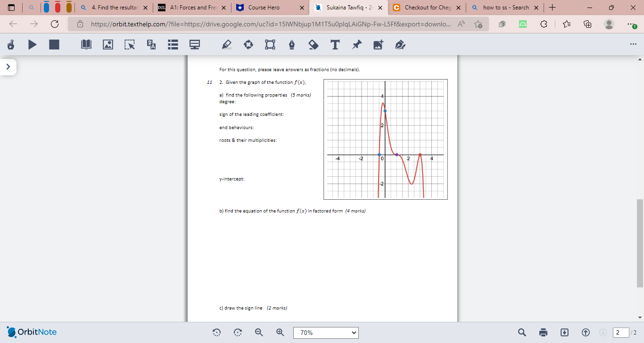Close the Sukaina Tawfiq tab
This screenshot has height=343, width=644.
380,8
